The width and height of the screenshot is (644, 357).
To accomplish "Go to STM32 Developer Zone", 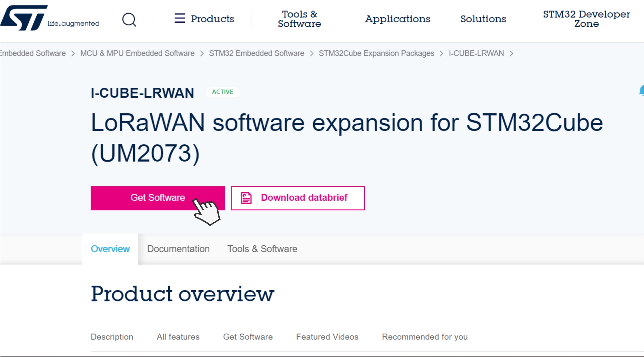I will [586, 19].
